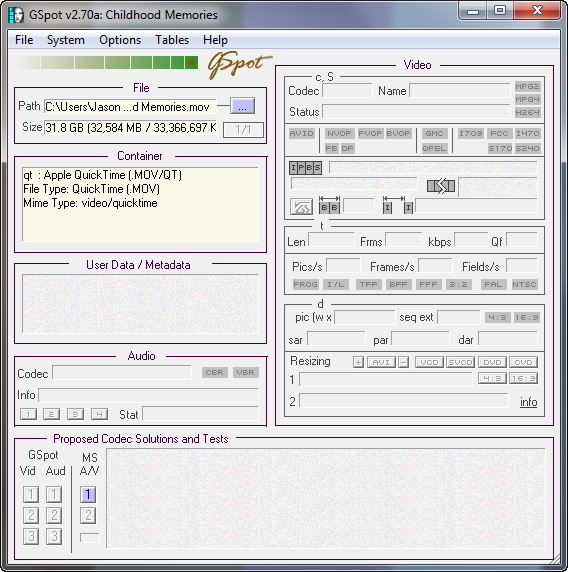The width and height of the screenshot is (568, 572).
Task: Click the BVOP indicator
Action: click(398, 134)
